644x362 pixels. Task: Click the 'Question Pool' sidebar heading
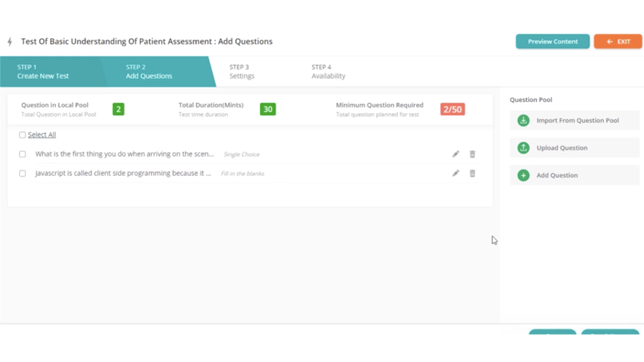point(530,100)
